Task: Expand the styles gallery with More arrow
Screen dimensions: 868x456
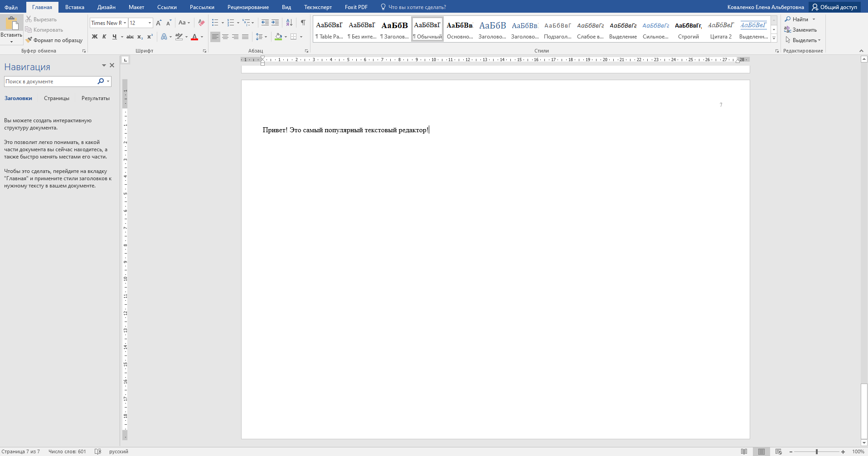Action: pos(774,38)
